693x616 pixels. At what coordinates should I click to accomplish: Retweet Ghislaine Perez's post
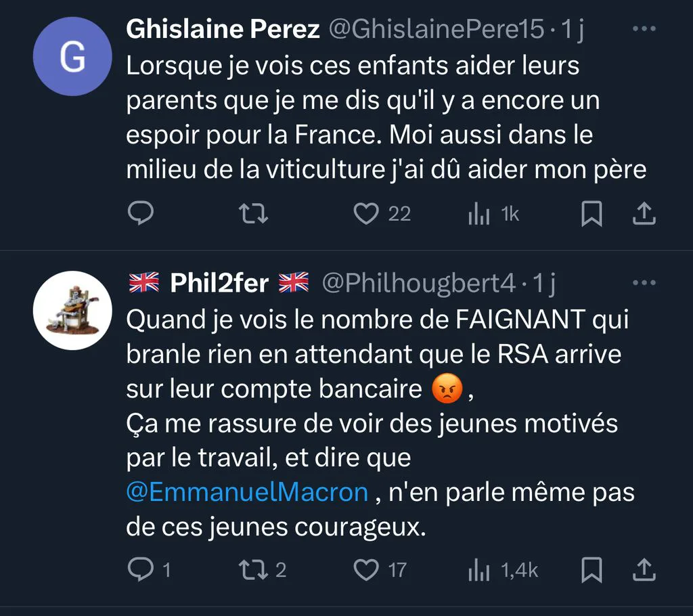(253, 213)
